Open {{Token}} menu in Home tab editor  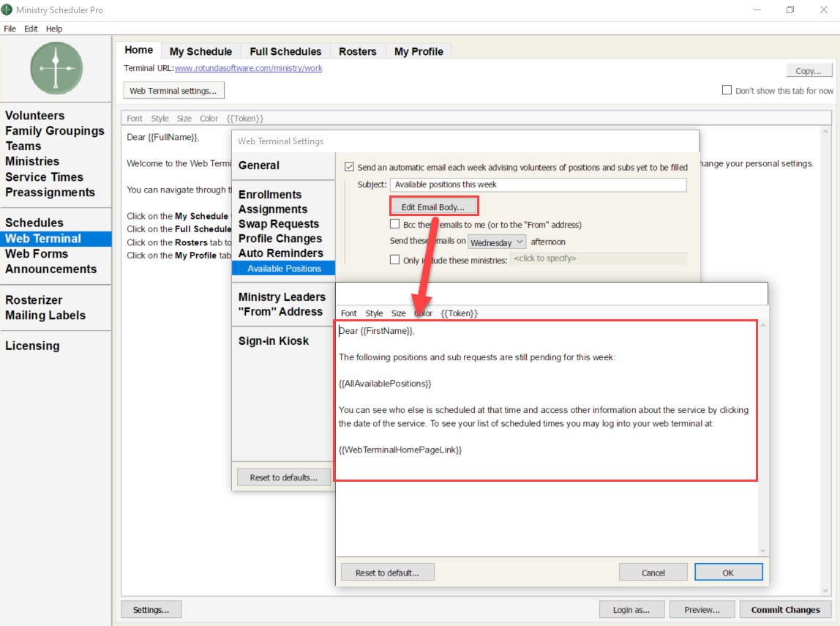click(x=245, y=119)
